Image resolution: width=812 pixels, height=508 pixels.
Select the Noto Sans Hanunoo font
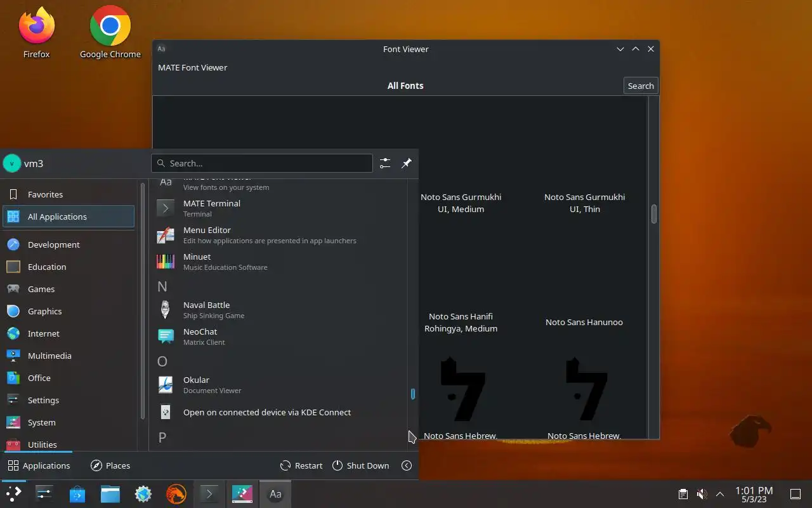tap(584, 322)
